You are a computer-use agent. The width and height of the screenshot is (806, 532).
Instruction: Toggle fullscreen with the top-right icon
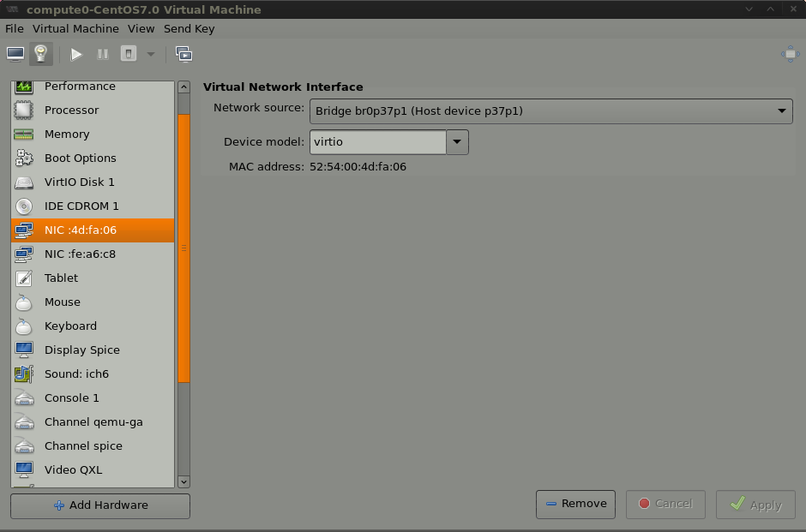(x=790, y=54)
